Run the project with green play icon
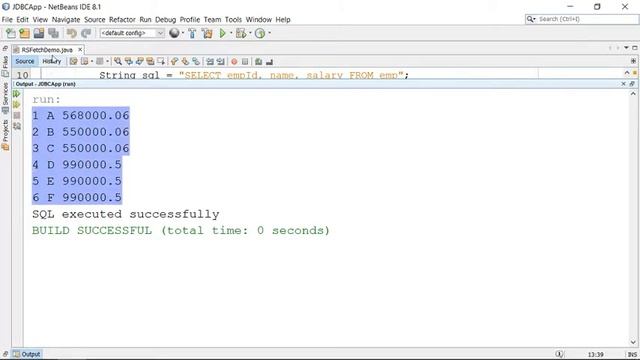 pyautogui.click(x=222, y=33)
